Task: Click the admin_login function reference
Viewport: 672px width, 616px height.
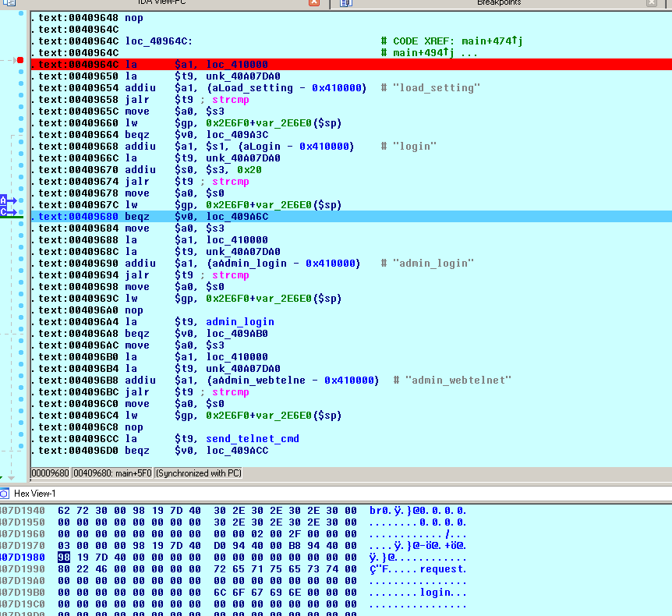Action: [239, 321]
